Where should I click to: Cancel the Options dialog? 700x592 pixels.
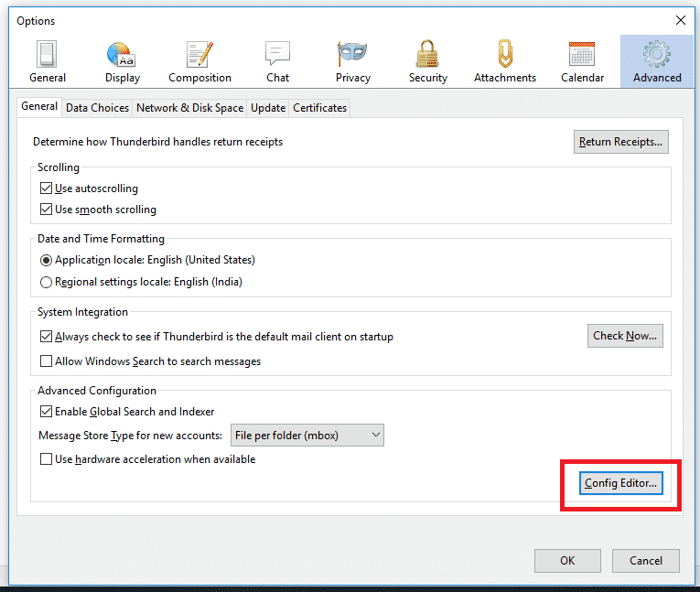coord(645,561)
